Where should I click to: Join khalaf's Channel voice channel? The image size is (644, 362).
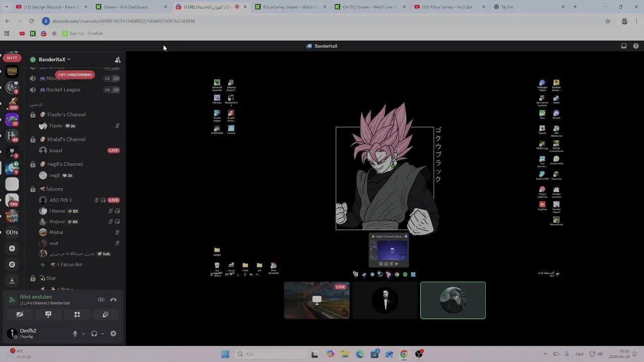(x=75, y=139)
